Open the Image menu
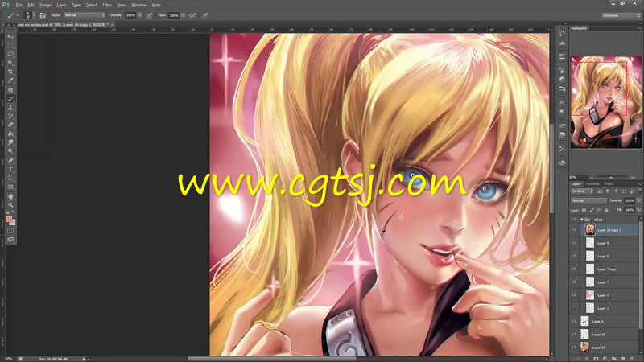 (45, 5)
